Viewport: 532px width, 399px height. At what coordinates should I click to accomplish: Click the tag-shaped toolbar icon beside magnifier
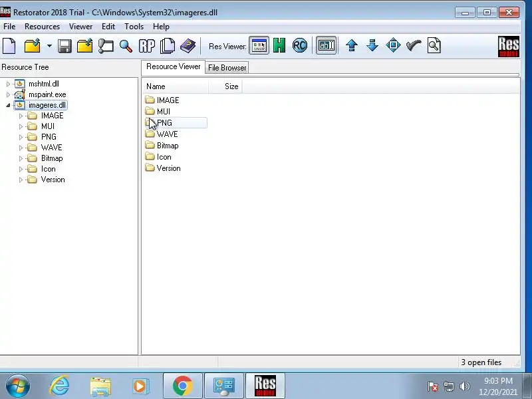(x=106, y=46)
